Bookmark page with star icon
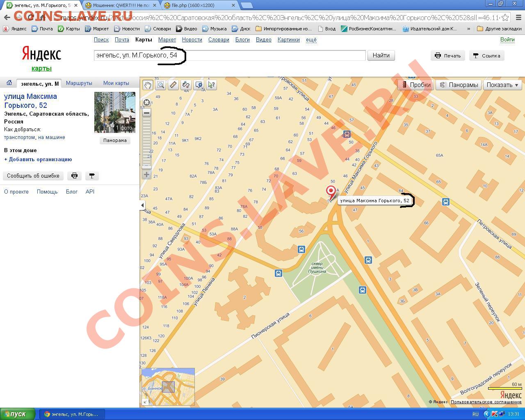 coord(505,18)
